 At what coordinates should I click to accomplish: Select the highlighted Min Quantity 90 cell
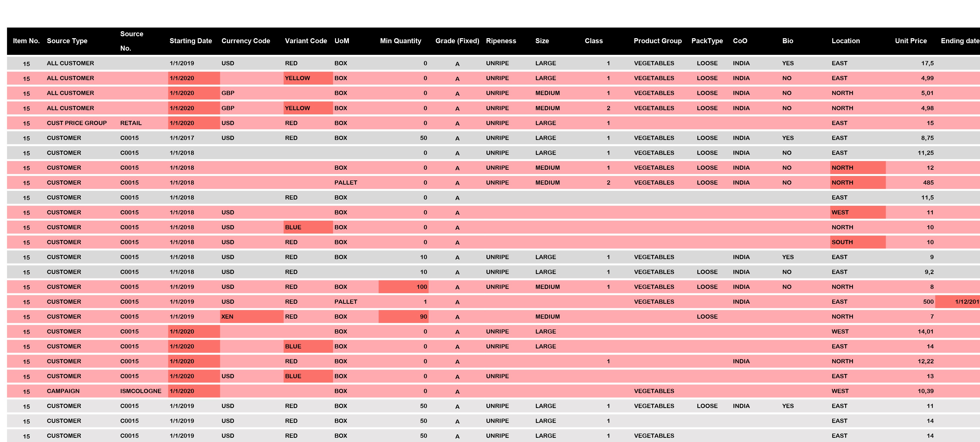coord(404,316)
